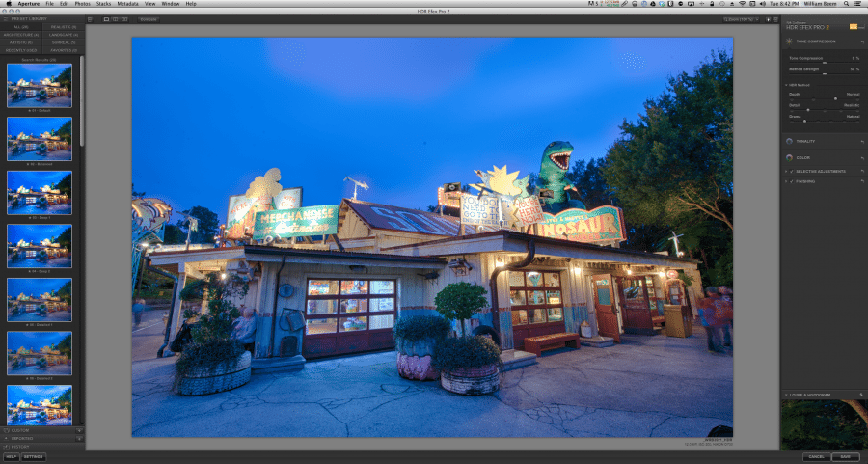The image size is (868, 464).
Task: Click the Color wheel section icon
Action: click(x=789, y=158)
